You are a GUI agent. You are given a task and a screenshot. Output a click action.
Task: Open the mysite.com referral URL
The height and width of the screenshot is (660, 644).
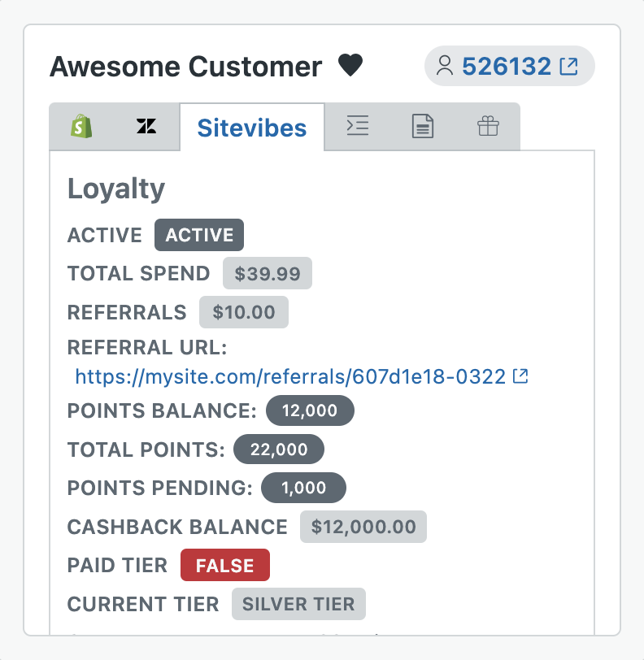point(290,376)
